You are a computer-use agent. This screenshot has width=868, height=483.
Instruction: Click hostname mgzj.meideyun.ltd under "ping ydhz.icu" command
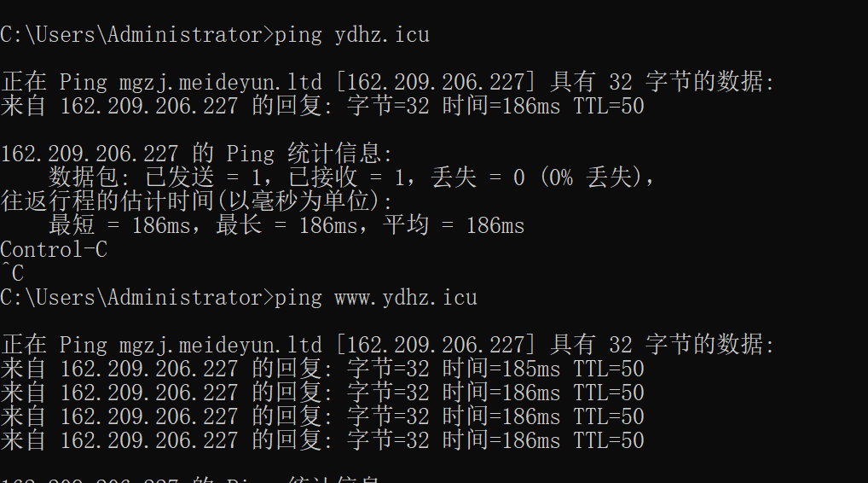(x=190, y=83)
